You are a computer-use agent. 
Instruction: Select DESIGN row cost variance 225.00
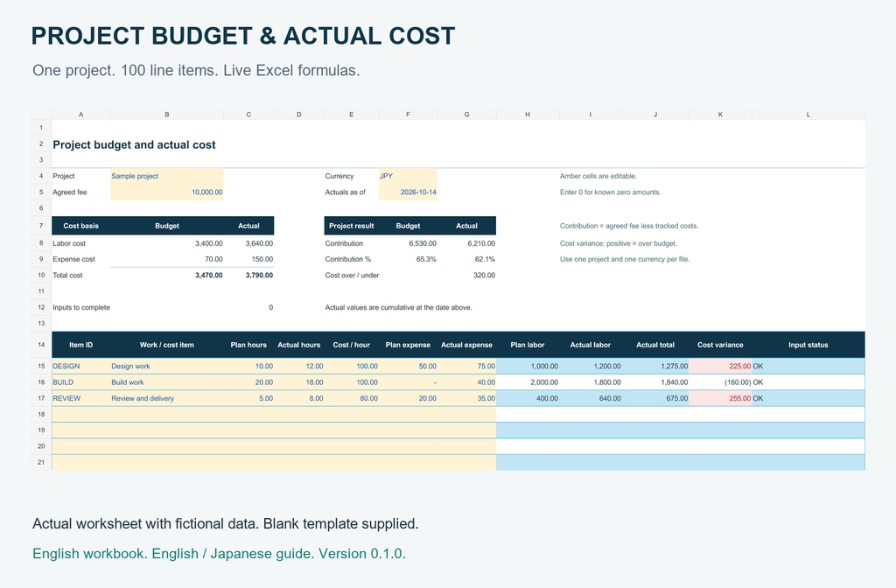[721, 367]
